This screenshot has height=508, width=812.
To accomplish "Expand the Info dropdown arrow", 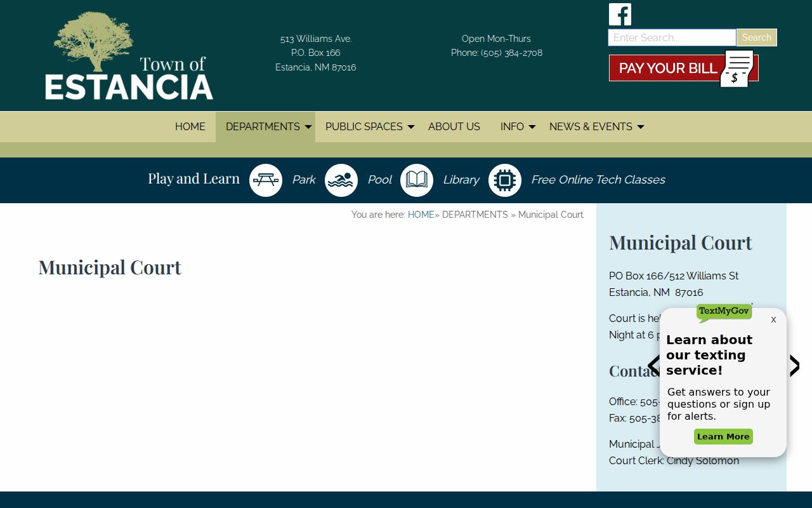I will 532,127.
